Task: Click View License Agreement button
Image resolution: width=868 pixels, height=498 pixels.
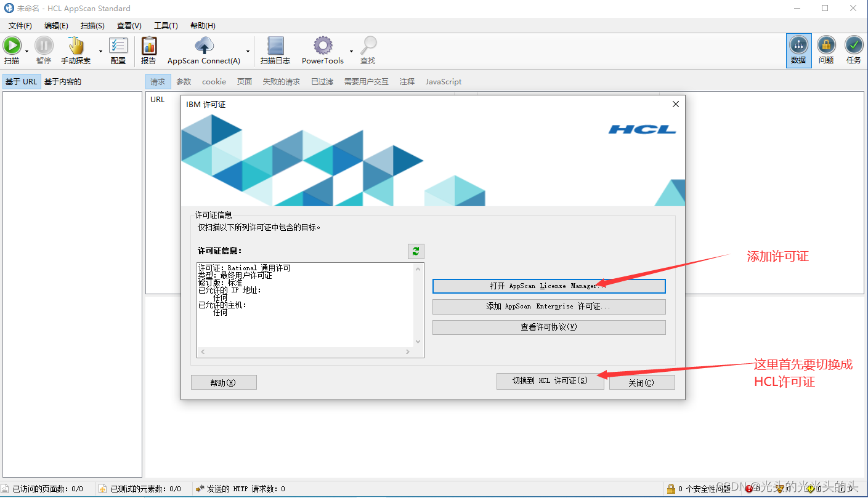Action: pos(549,327)
